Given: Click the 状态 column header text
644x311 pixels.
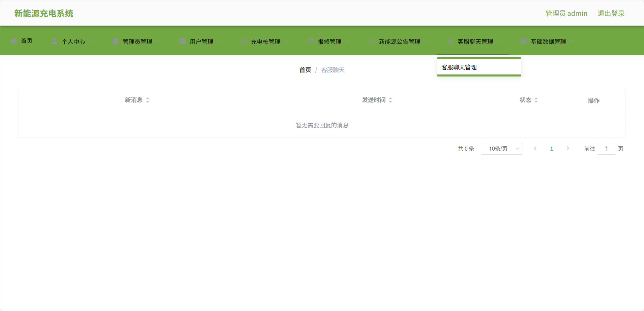Looking at the screenshot, I should 525,100.
